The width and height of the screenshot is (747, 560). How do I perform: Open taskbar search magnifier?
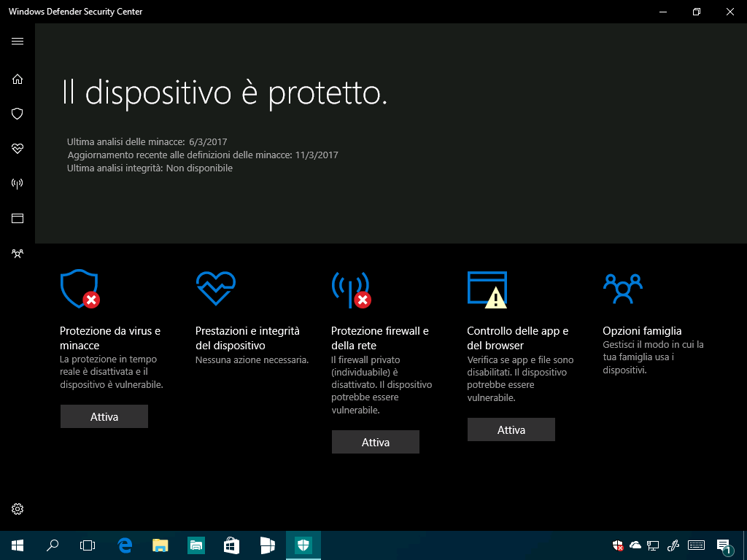click(x=53, y=545)
